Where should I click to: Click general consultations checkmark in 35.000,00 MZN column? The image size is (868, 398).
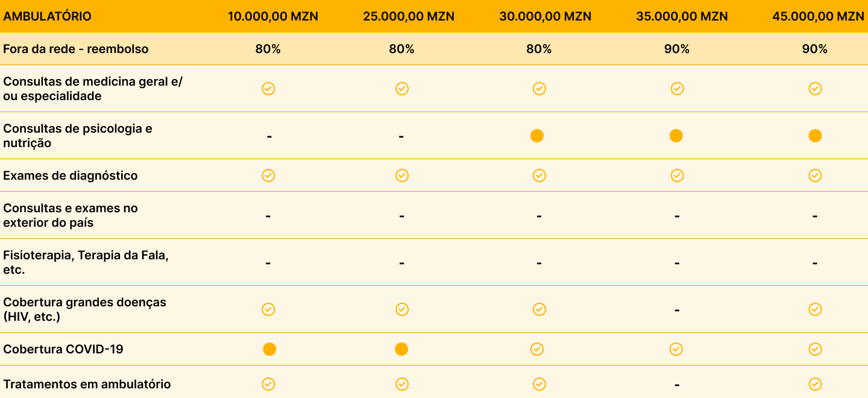click(678, 89)
